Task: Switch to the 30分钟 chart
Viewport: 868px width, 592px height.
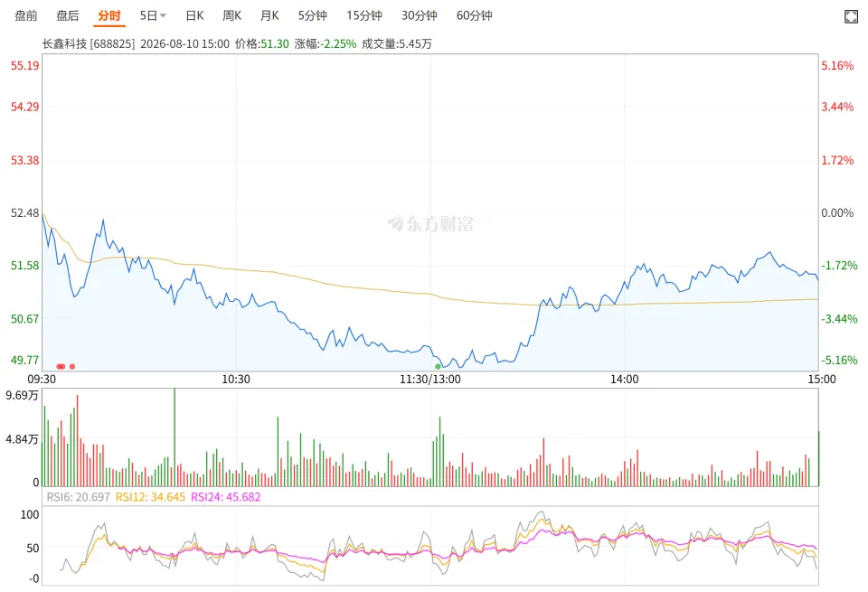Action: coord(419,15)
